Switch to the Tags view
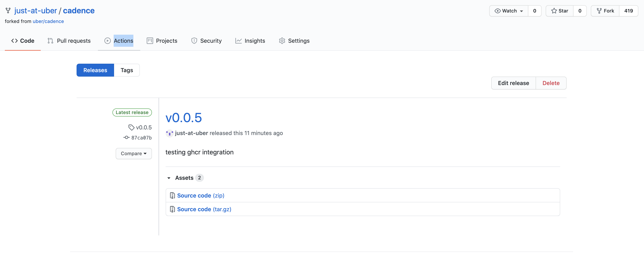This screenshot has width=644, height=260. [127, 70]
